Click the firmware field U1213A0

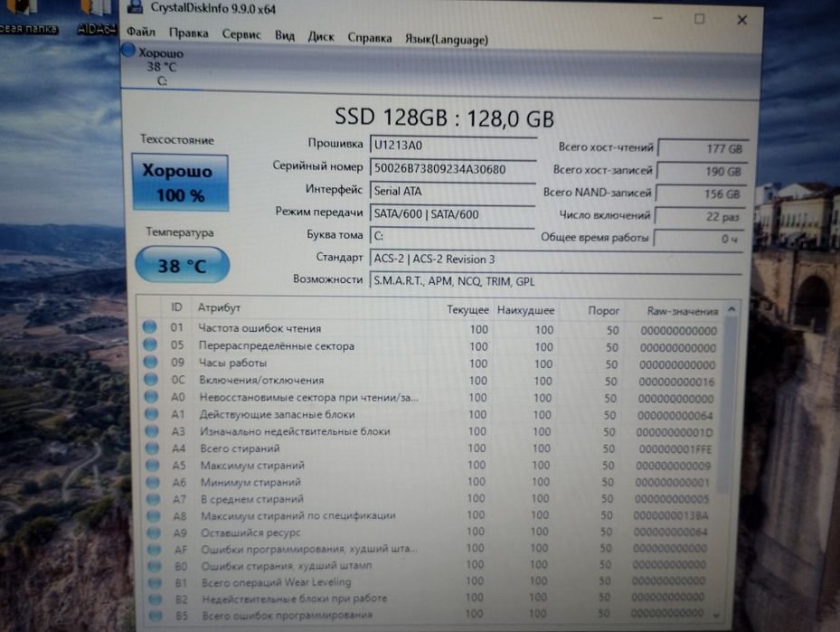point(453,146)
